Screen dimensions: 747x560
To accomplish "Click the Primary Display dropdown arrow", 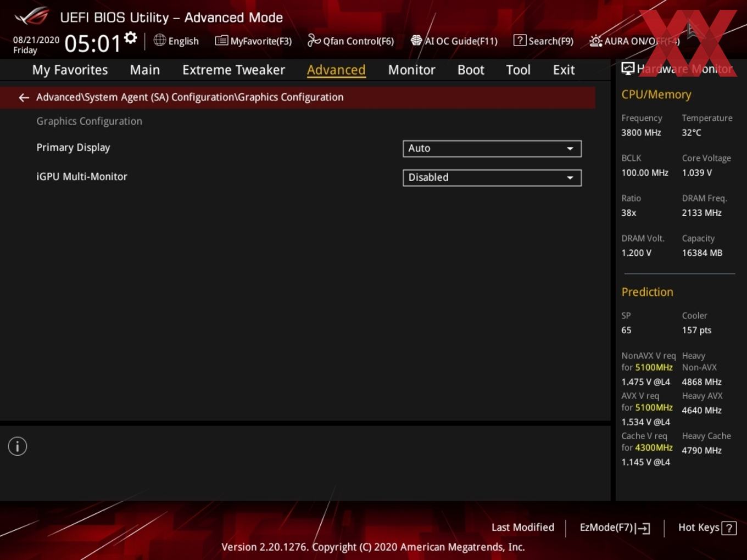I will tap(570, 149).
